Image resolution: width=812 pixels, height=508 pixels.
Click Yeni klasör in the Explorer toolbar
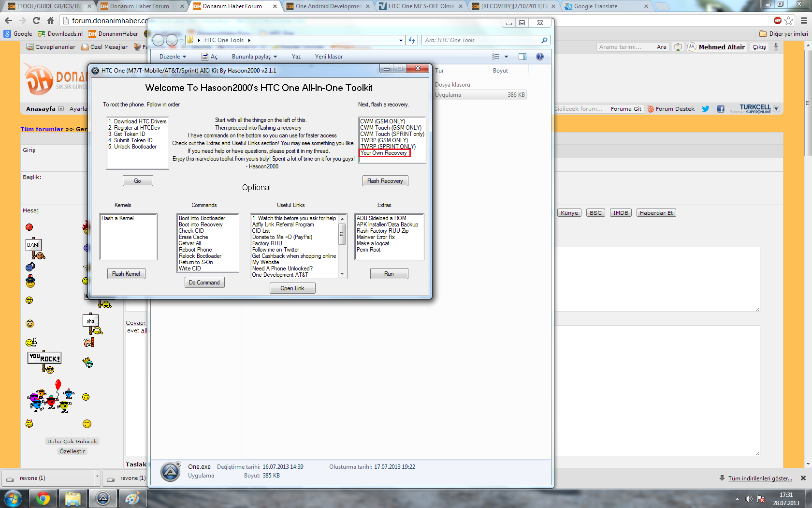tap(329, 57)
